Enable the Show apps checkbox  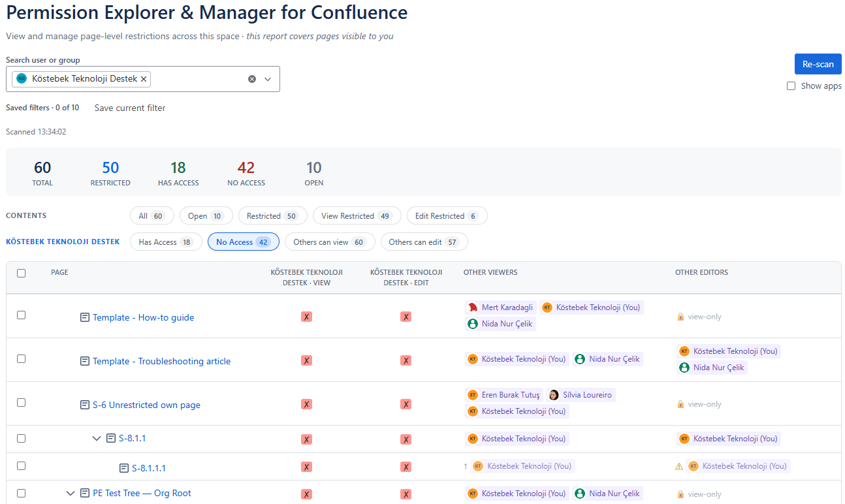click(791, 86)
